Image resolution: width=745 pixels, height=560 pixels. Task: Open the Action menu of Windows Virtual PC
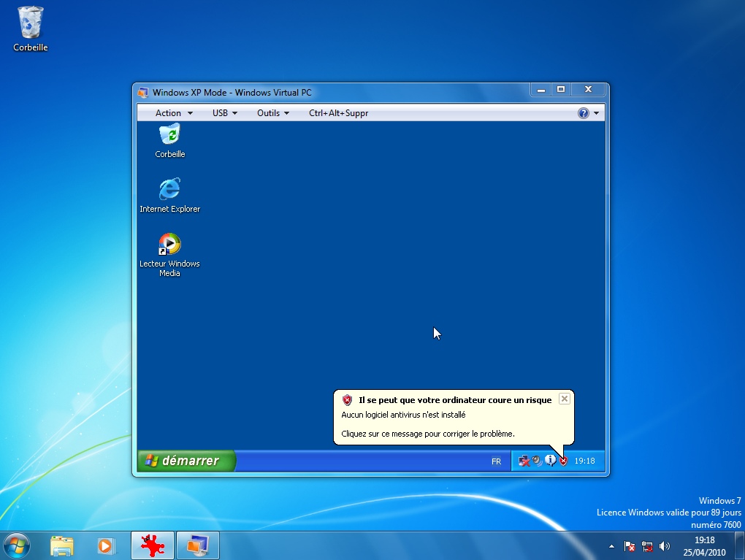(x=169, y=112)
